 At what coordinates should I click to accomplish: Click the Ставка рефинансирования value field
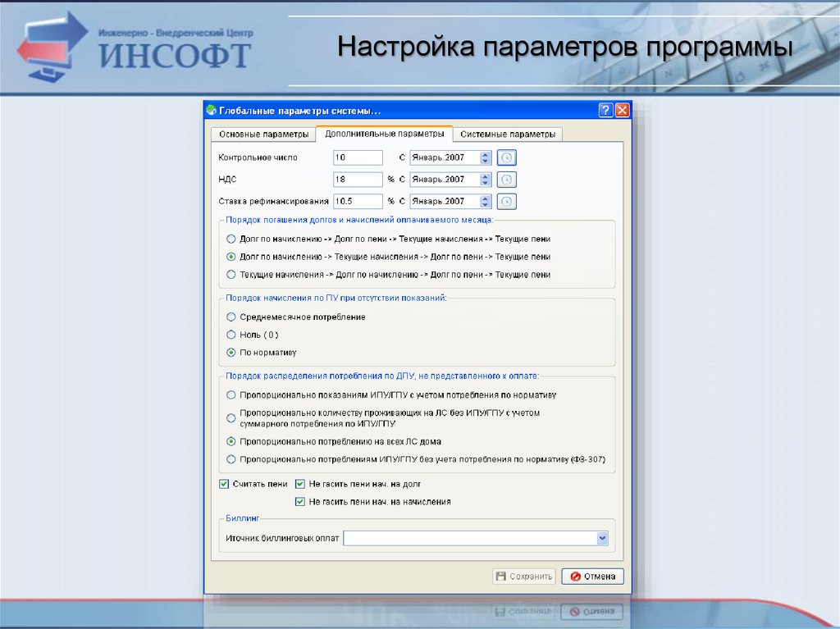click(x=358, y=201)
